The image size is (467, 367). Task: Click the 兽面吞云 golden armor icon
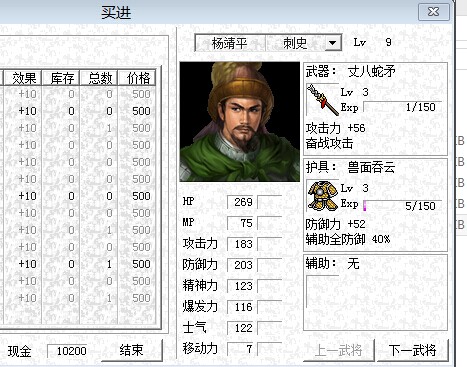[x=322, y=196]
